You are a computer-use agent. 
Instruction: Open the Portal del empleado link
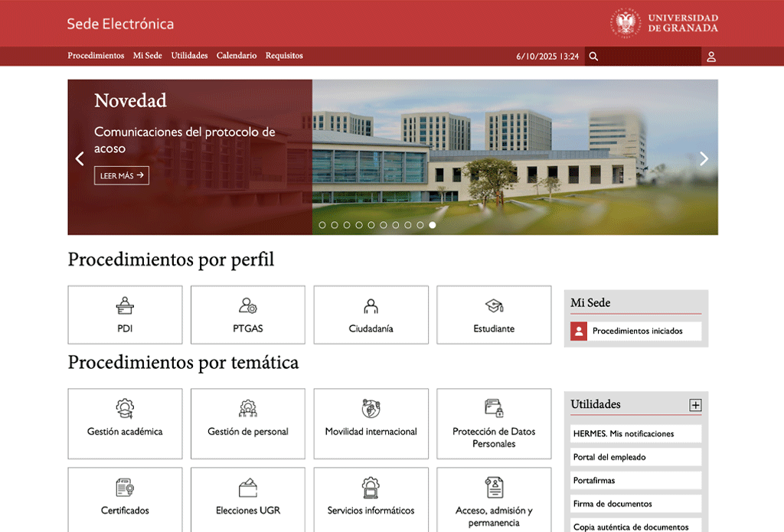(x=635, y=456)
